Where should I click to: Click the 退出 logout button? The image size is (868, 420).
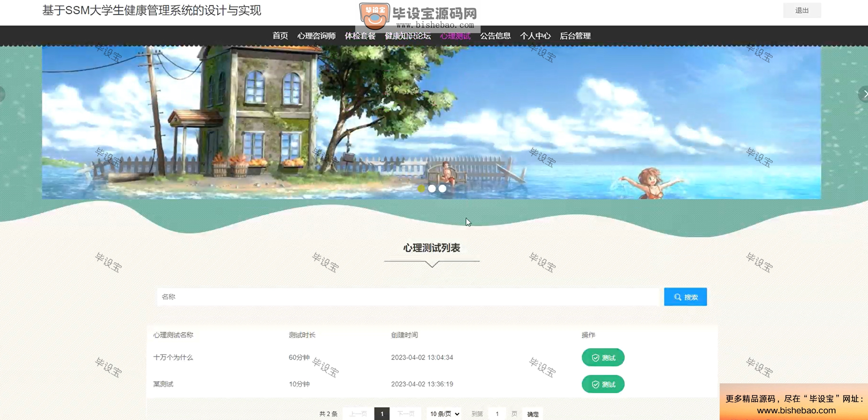[x=801, y=11]
